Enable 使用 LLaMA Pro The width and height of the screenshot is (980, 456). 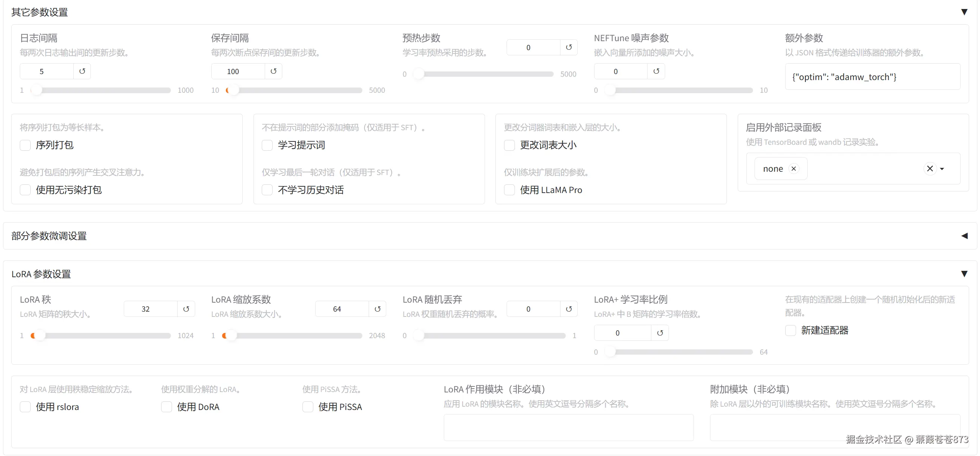point(509,190)
